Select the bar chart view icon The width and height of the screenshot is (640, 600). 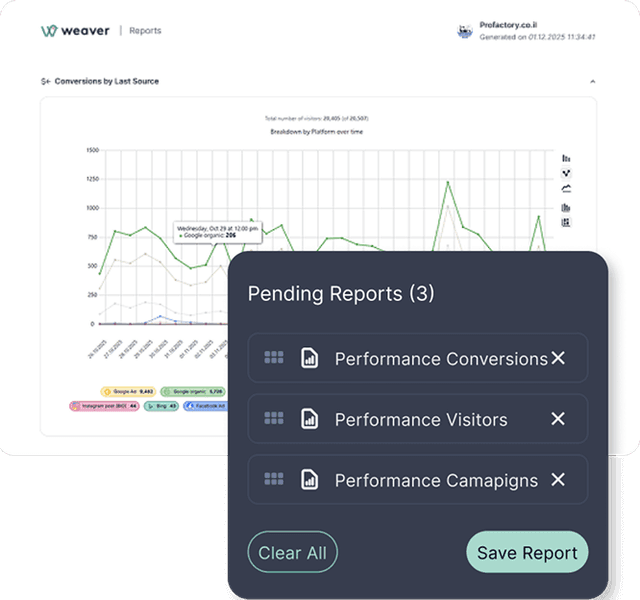[x=566, y=158]
